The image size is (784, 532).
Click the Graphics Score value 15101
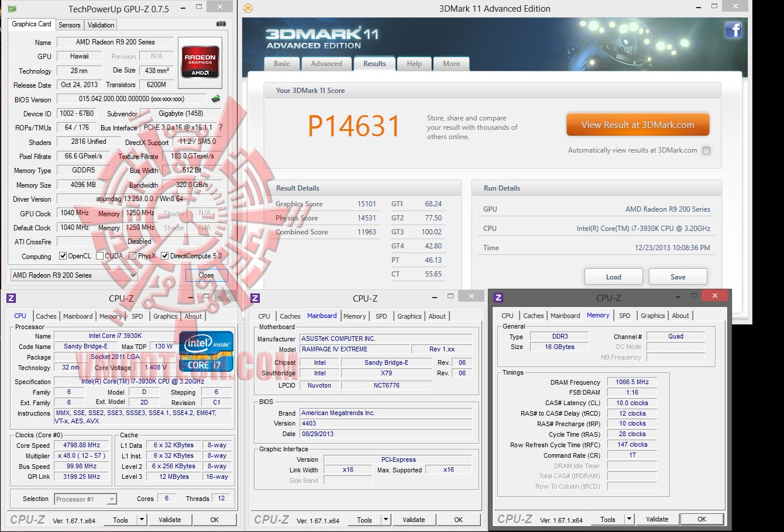tap(367, 204)
